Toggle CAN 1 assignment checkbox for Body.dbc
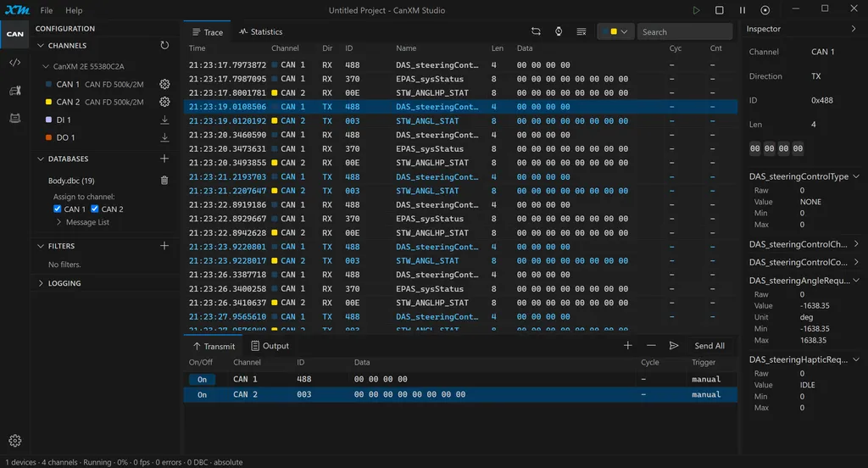Screen dimensions: 868x468 (57, 209)
